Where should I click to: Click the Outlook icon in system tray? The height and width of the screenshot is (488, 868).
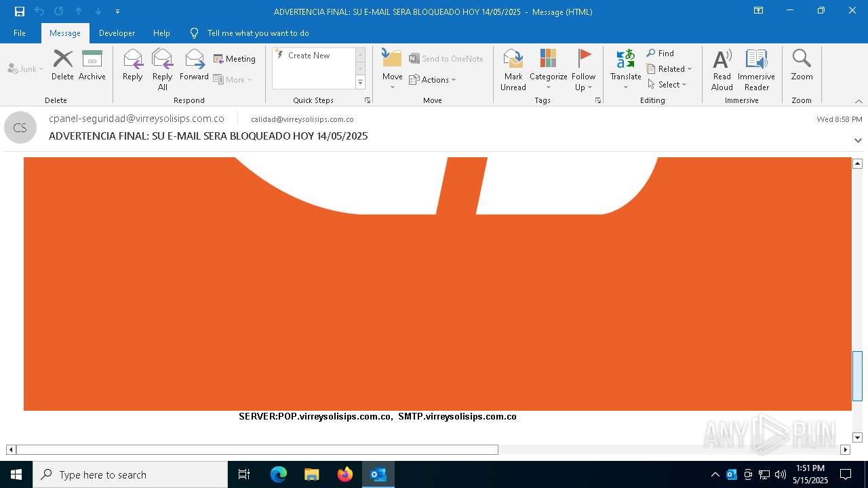(732, 474)
